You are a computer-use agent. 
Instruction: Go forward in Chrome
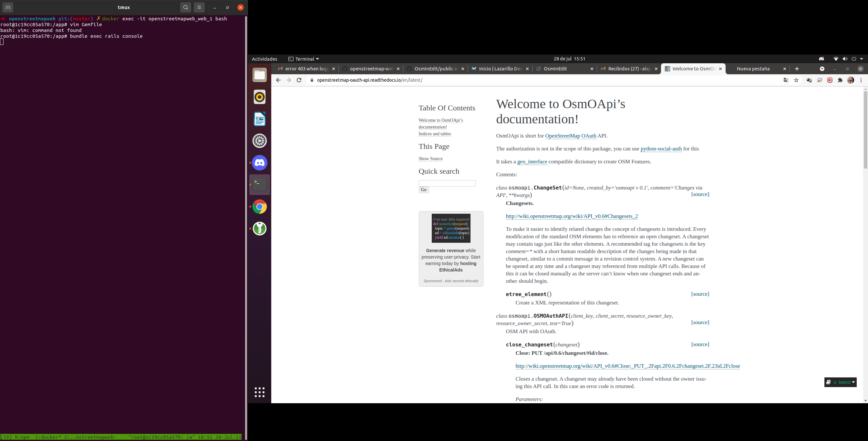288,80
